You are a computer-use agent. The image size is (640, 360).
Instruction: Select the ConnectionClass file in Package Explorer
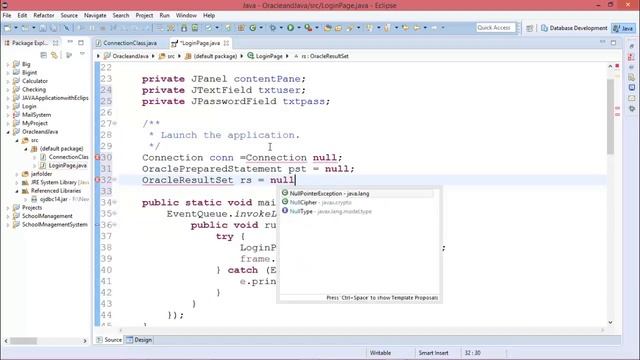coord(68,157)
